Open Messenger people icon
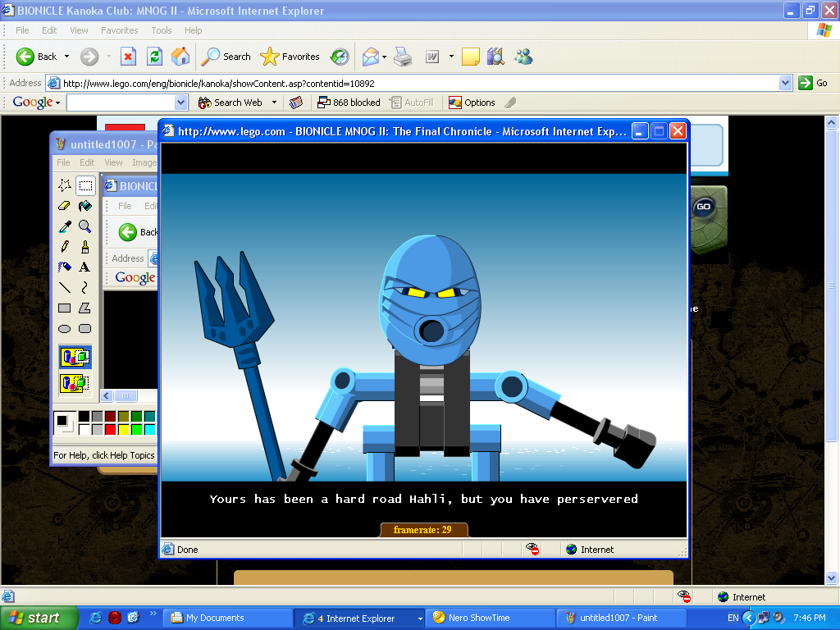 pos(523,57)
